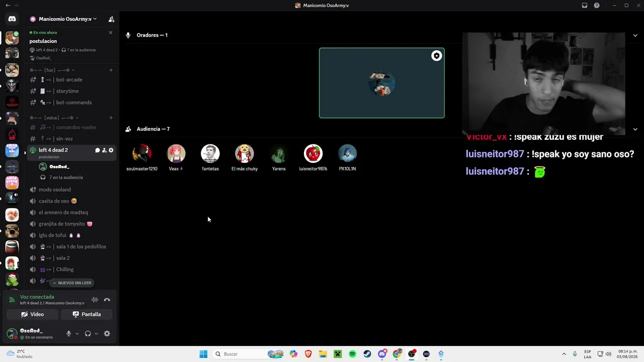Select Veax avatar in the audience

176,154
